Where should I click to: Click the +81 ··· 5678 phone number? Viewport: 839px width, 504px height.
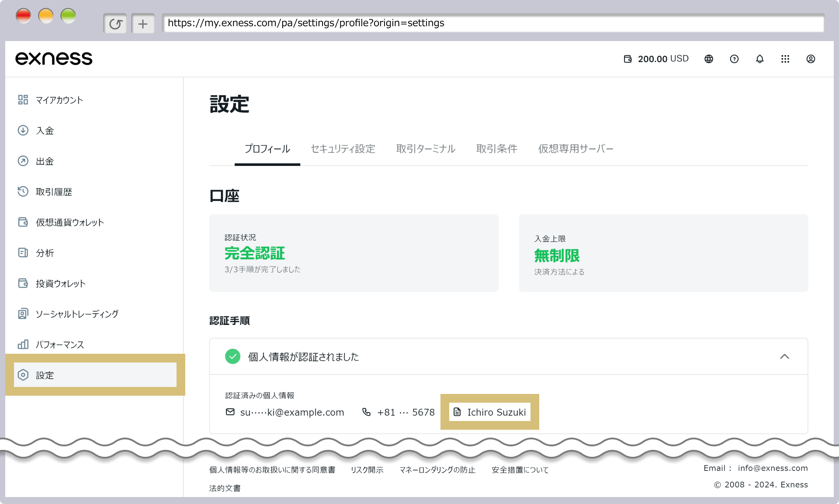[406, 412]
